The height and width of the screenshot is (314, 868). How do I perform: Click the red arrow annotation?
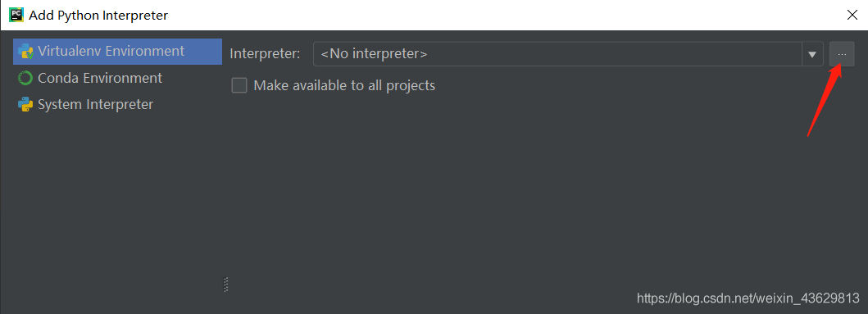[x=825, y=100]
